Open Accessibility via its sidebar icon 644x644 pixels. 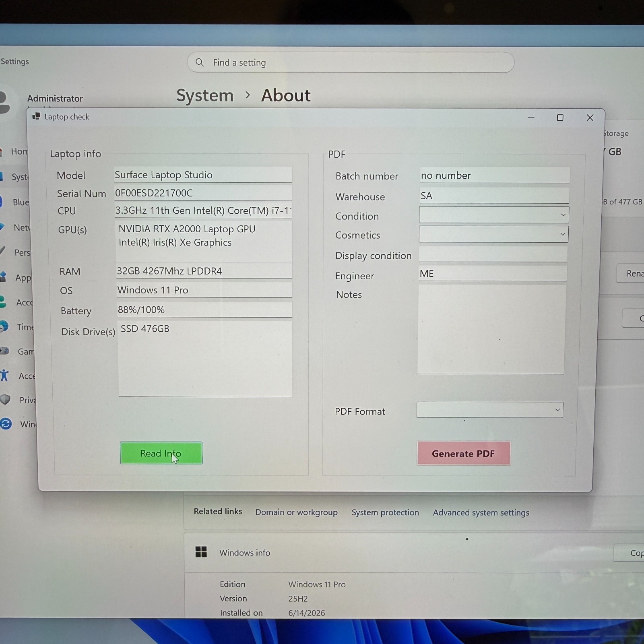coord(4,376)
